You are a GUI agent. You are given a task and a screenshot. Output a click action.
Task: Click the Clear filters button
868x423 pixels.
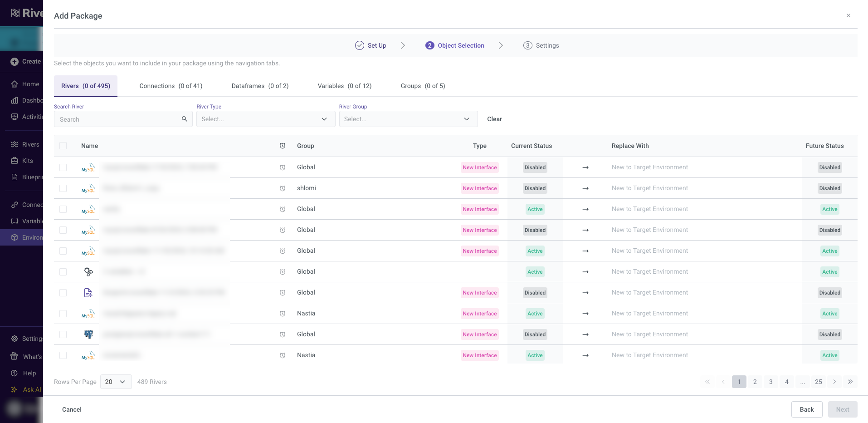(494, 119)
